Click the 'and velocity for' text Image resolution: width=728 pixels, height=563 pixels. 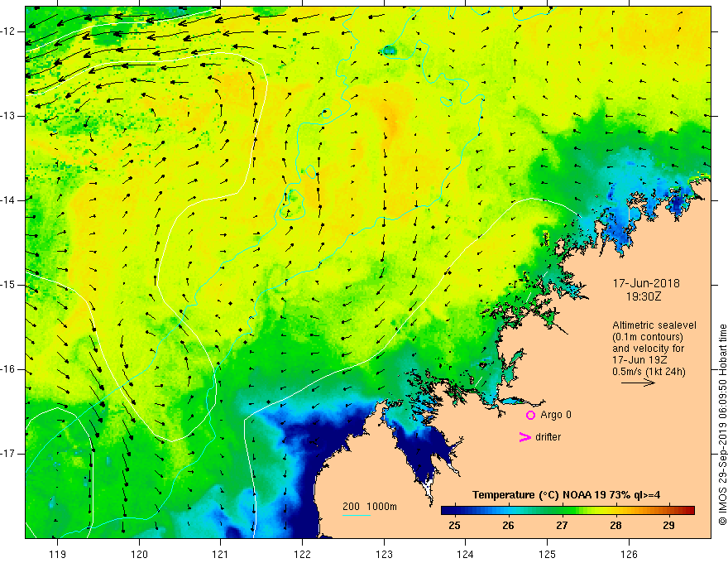coord(648,349)
